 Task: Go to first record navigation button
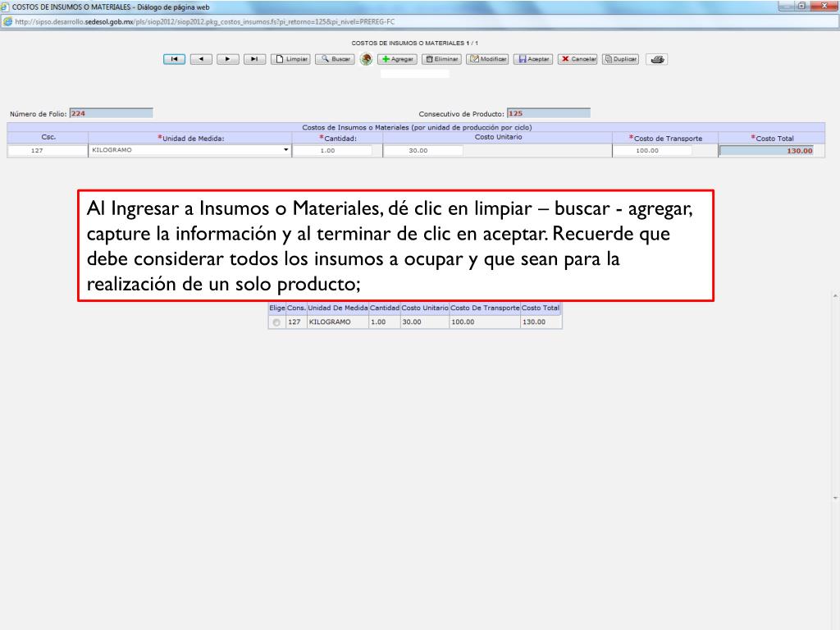tap(174, 59)
